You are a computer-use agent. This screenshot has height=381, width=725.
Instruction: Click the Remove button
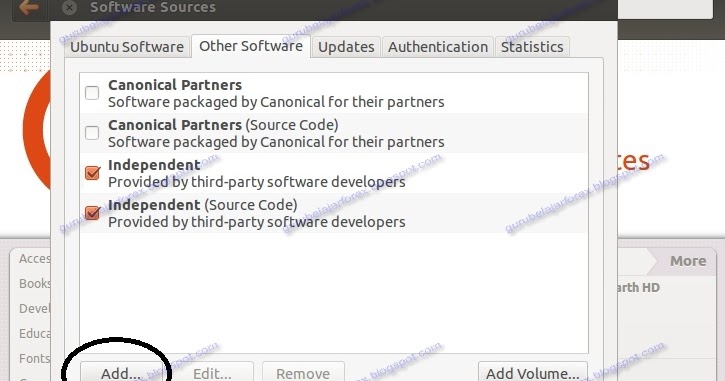tap(303, 373)
